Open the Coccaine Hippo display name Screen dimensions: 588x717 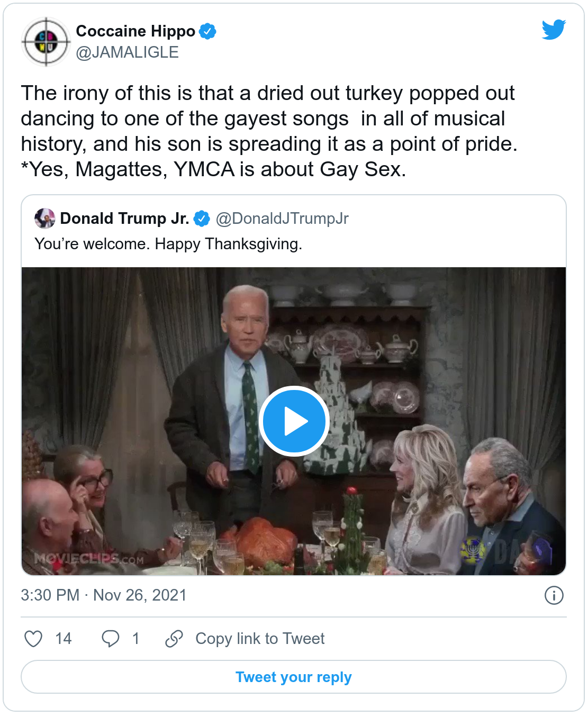tap(135, 31)
